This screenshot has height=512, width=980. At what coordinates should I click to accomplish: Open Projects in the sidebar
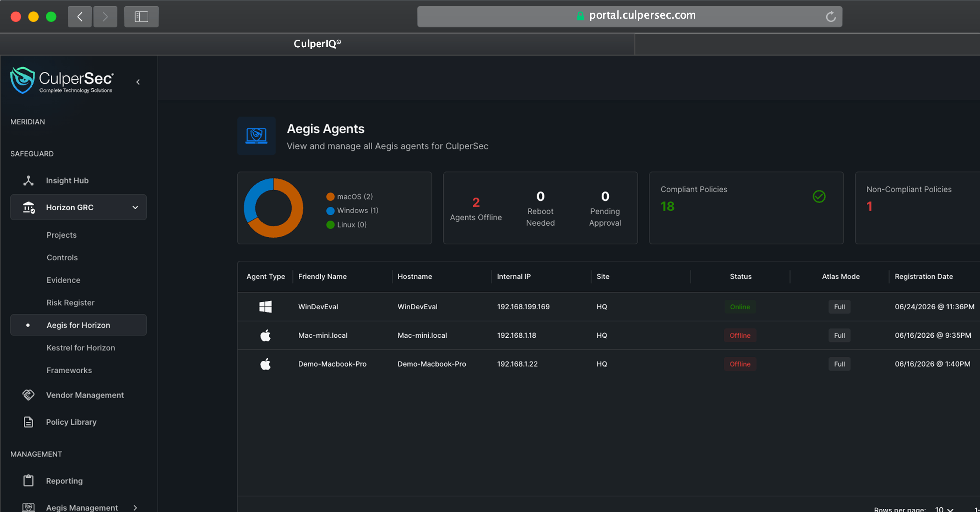click(61, 235)
